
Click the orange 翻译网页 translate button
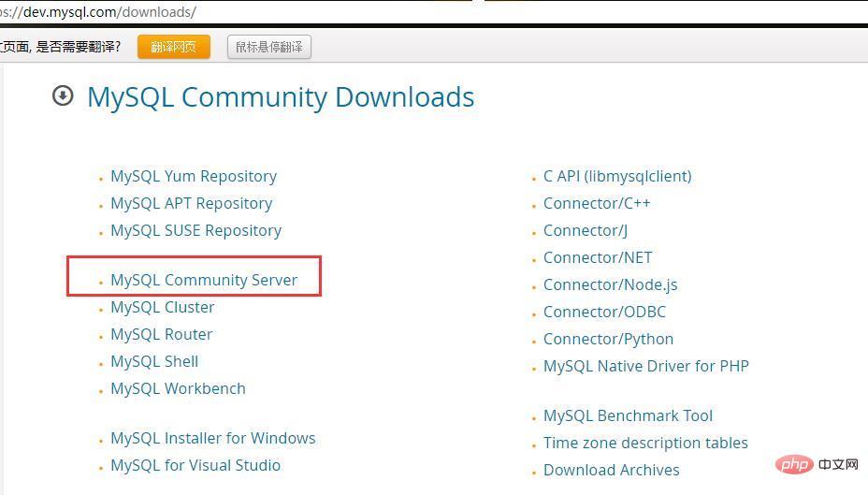click(173, 47)
